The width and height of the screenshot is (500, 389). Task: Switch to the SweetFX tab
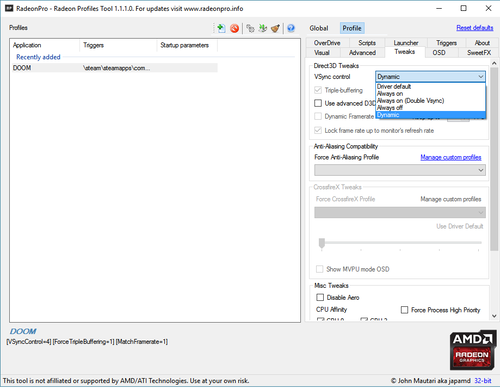479,53
